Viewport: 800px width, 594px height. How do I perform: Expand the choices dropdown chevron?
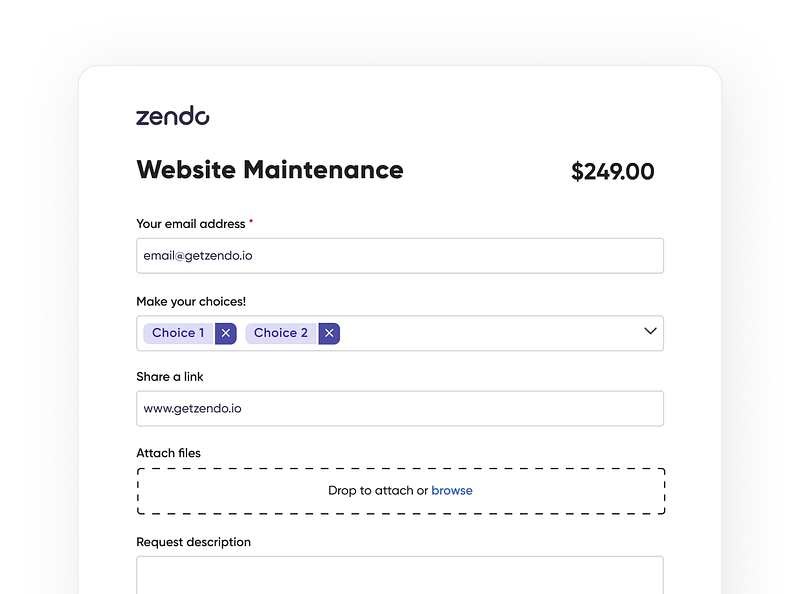pyautogui.click(x=650, y=331)
